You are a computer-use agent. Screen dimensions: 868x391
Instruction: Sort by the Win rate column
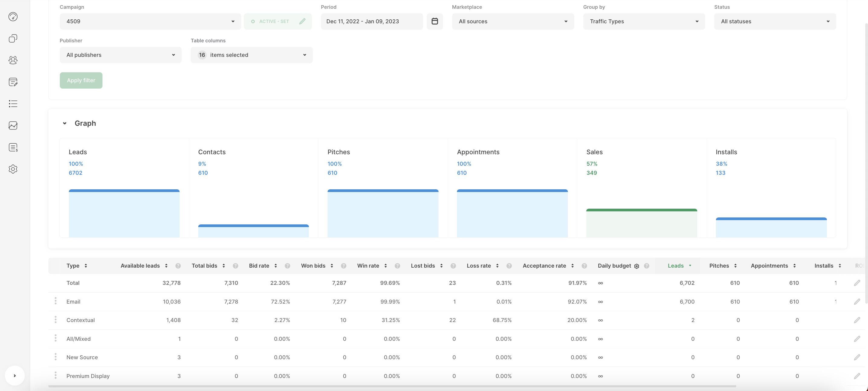(x=385, y=266)
